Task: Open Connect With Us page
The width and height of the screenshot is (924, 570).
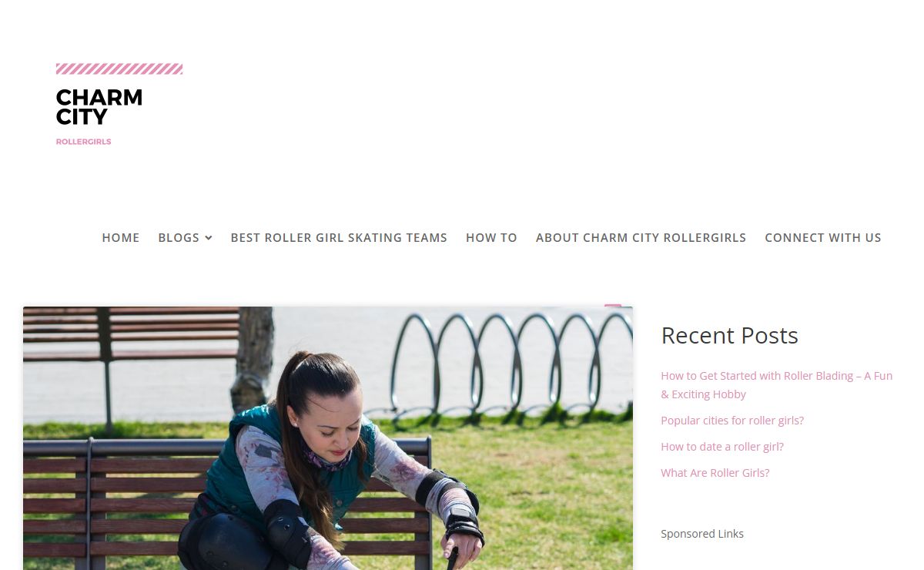Action: click(823, 237)
